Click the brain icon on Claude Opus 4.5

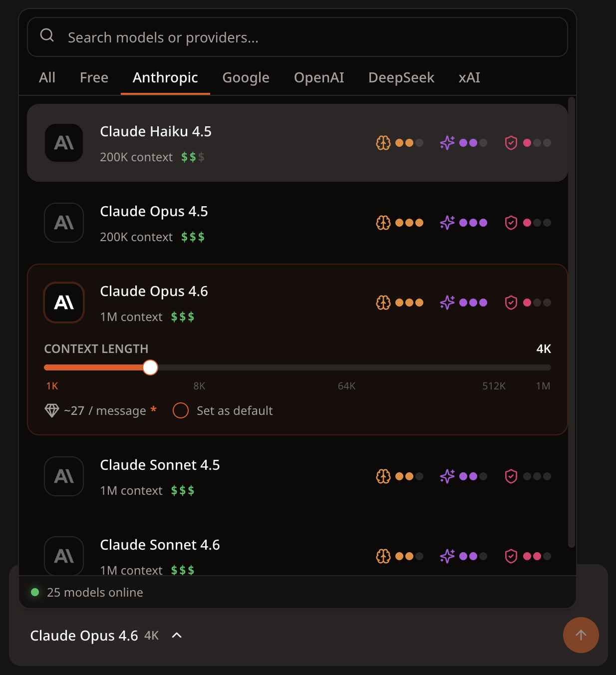[x=383, y=223]
